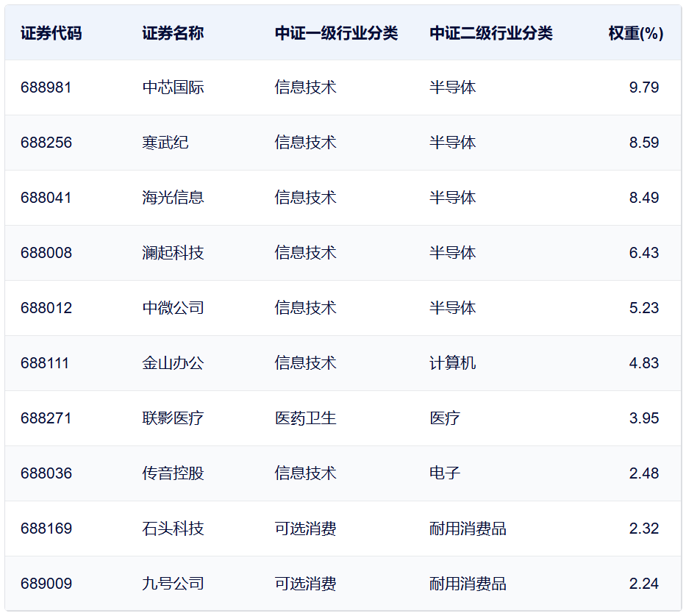Click the 计算机 industry cell
This screenshot has height=616, width=686.
tap(452, 363)
